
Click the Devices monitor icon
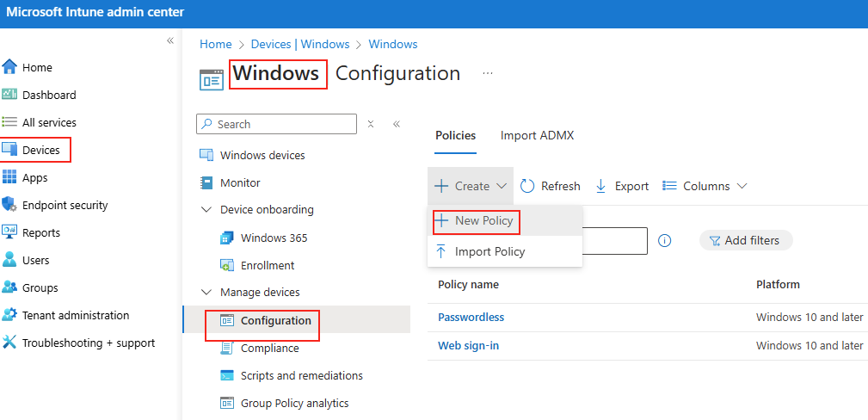coord(9,150)
